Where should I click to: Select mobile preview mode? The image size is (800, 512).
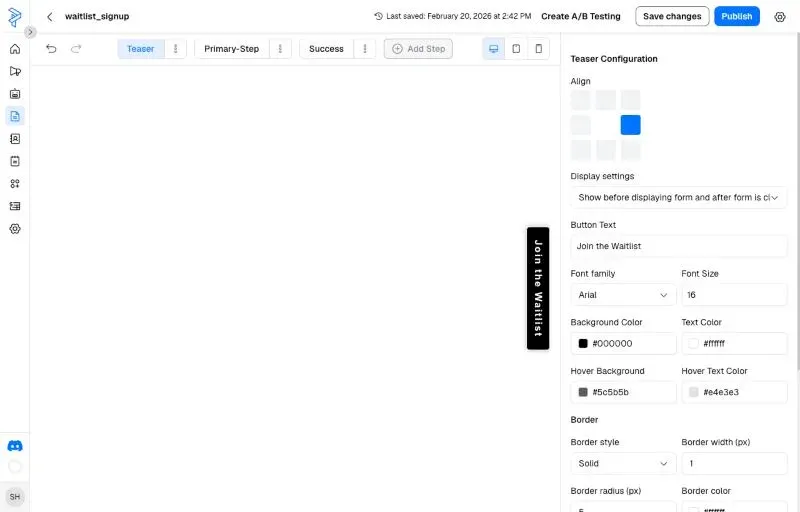538,49
